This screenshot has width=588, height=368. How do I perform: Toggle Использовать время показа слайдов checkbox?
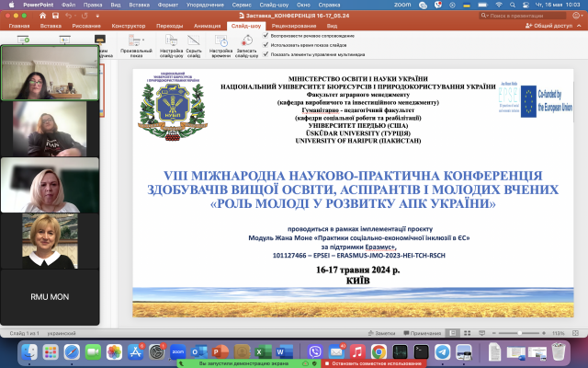(x=266, y=45)
